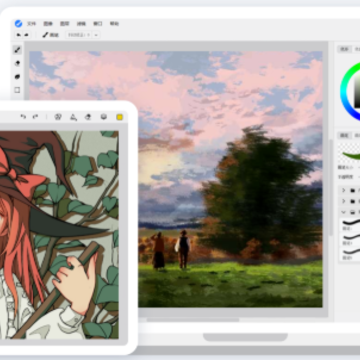
Task: Select the first brush stroke preset
Action: tap(351, 224)
